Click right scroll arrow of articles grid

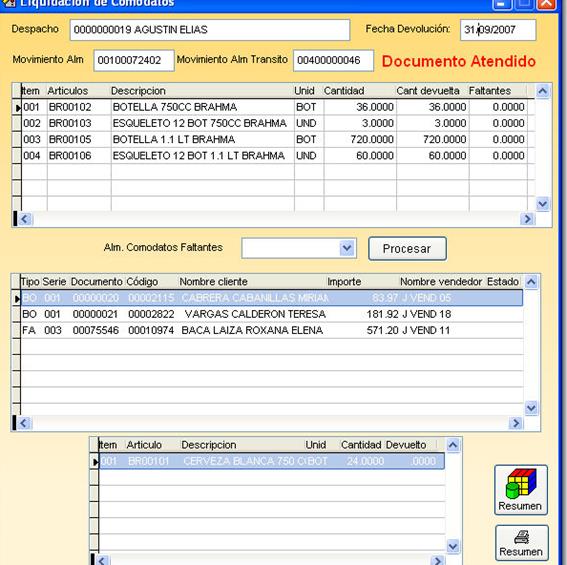coord(527,219)
